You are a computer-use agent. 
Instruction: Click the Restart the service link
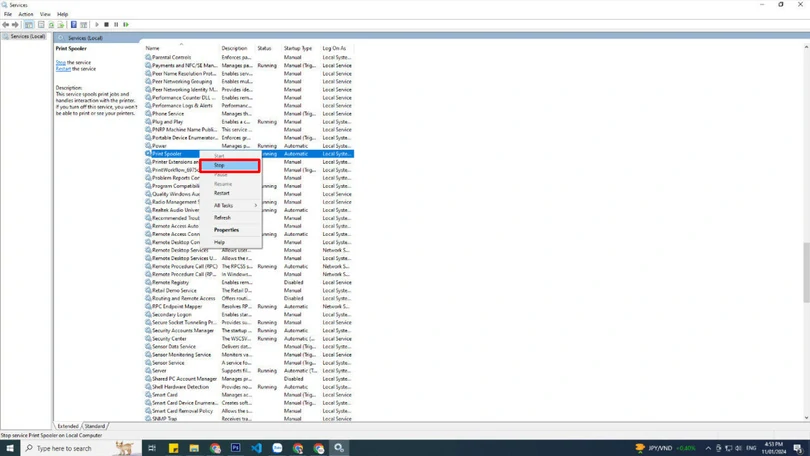tap(63, 69)
